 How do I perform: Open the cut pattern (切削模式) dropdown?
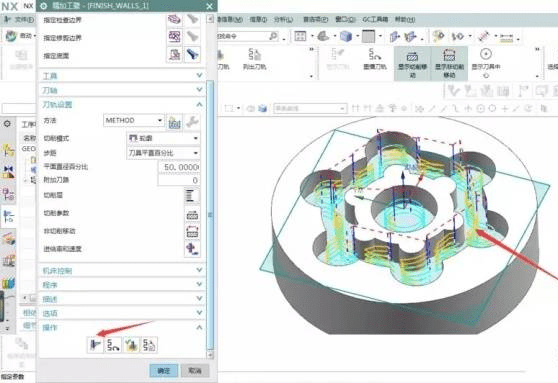[163, 138]
